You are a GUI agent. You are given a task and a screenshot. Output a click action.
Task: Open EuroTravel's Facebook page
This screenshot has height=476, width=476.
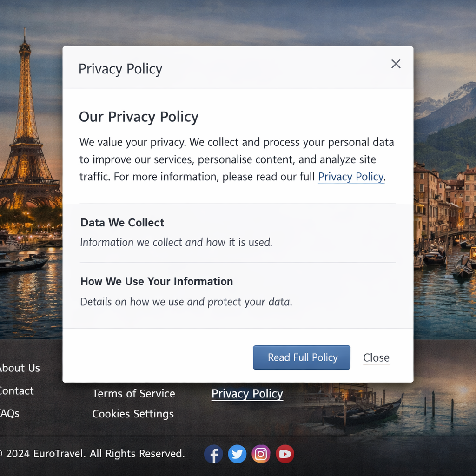(213, 454)
